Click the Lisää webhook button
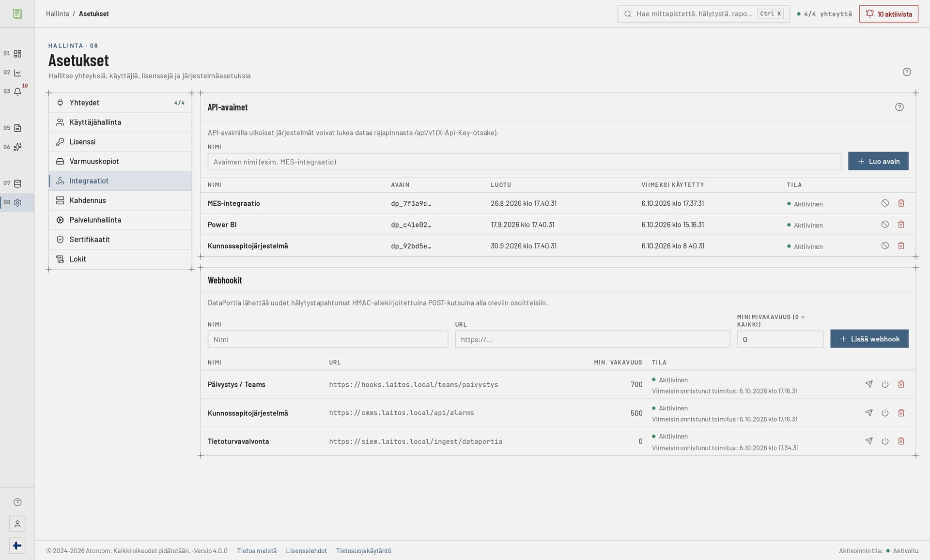This screenshot has height=560, width=930. click(869, 339)
